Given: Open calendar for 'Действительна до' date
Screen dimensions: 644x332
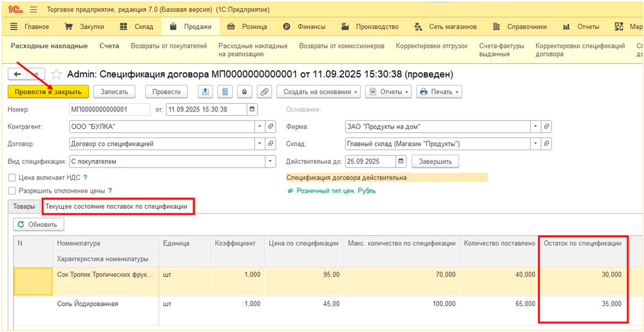Looking at the screenshot, I should [x=401, y=161].
